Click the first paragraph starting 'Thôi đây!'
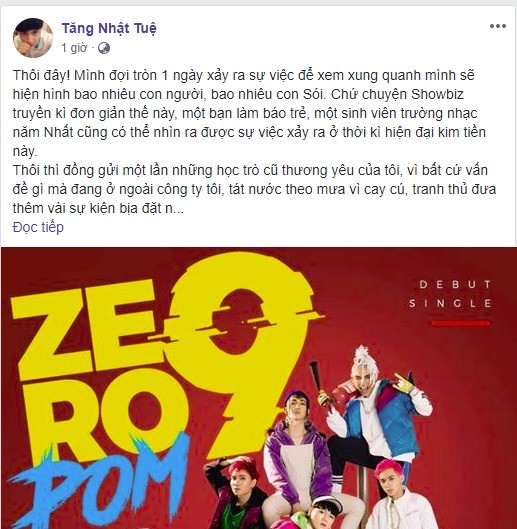Screen dimensions: 517x529 click(249, 113)
